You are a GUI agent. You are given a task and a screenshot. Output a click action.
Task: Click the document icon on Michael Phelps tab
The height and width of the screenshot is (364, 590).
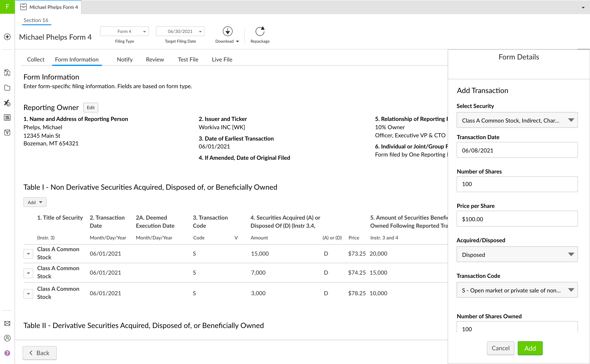23,7
